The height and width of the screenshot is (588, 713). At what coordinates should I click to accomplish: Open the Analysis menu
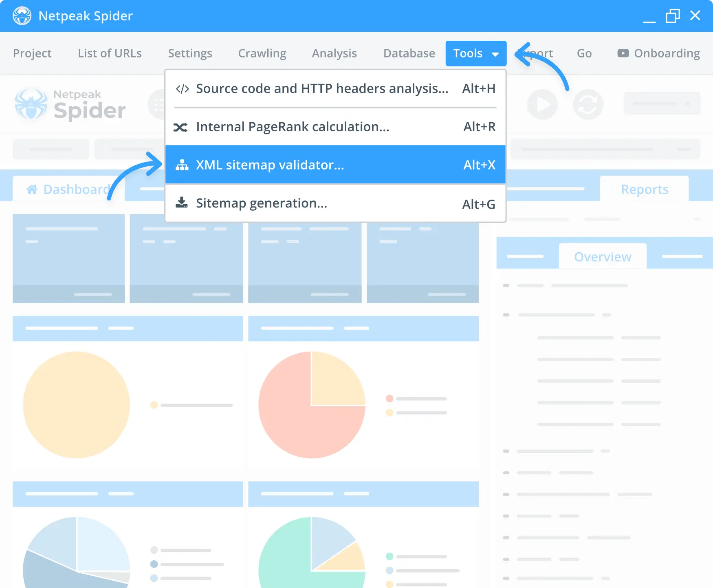[334, 53]
